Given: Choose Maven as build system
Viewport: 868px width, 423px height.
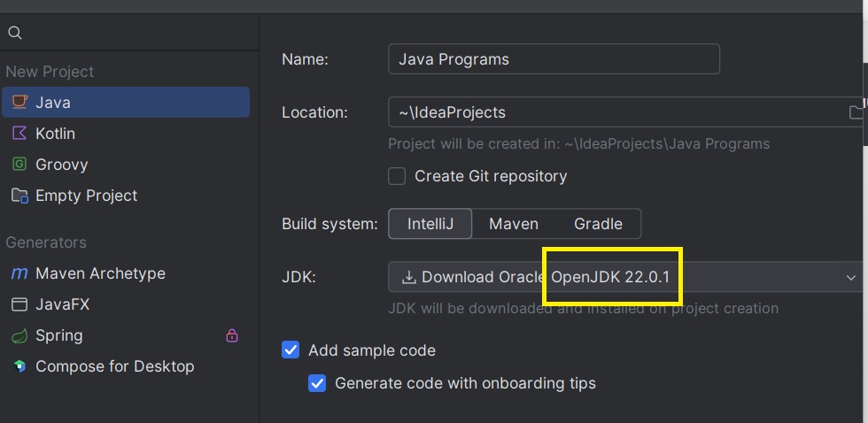Looking at the screenshot, I should [x=514, y=224].
